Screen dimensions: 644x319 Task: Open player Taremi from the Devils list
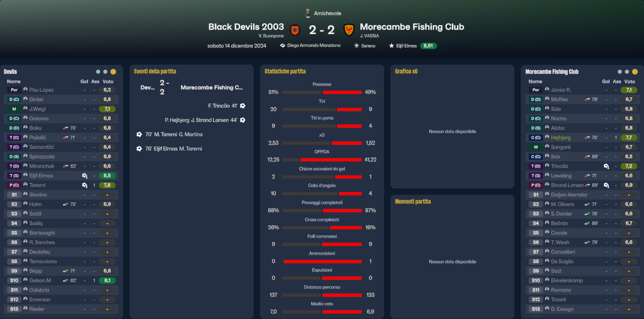tap(37, 185)
